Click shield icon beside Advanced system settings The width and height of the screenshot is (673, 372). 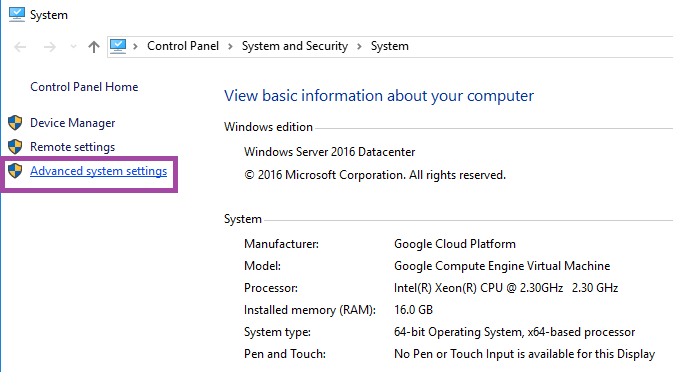[15, 171]
